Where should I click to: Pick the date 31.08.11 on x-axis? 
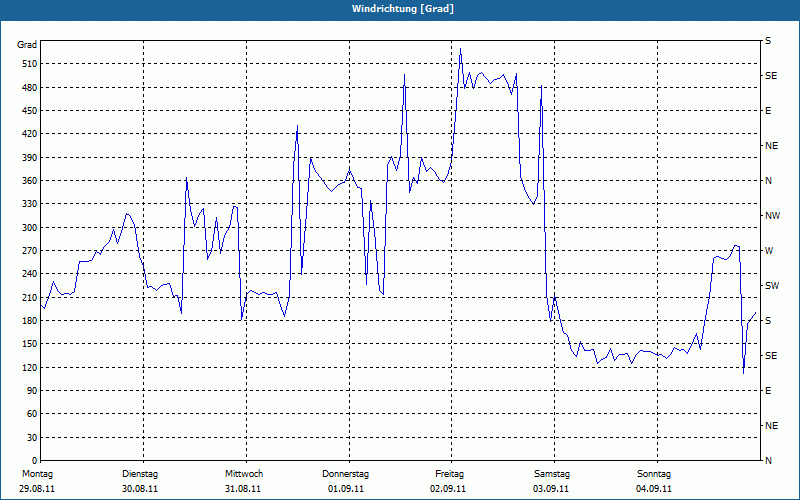click(x=243, y=489)
